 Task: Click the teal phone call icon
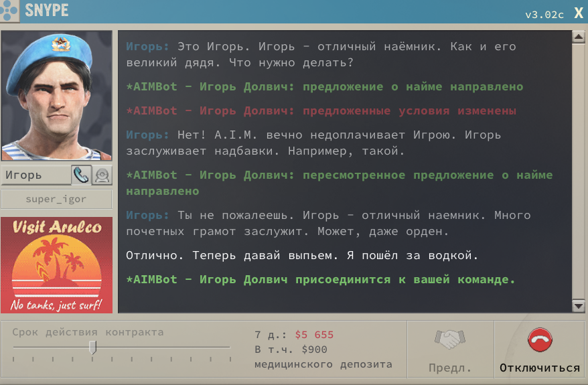pyautogui.click(x=81, y=175)
